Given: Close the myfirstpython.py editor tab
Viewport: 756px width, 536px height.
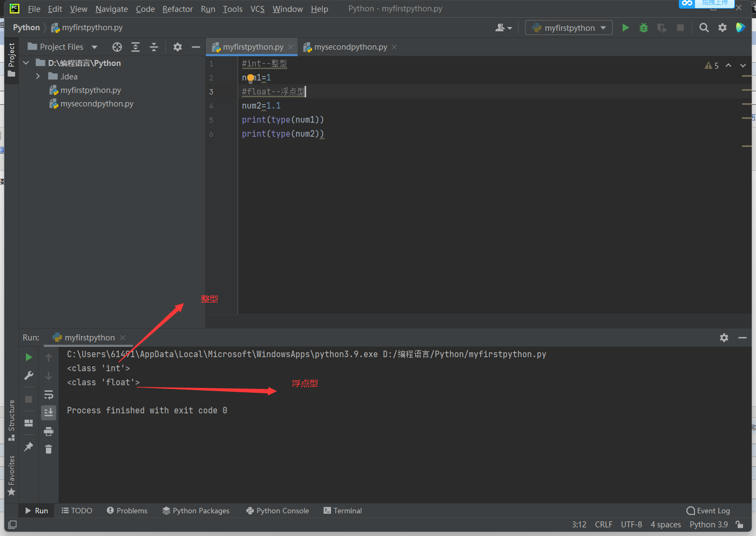Looking at the screenshot, I should (x=291, y=47).
